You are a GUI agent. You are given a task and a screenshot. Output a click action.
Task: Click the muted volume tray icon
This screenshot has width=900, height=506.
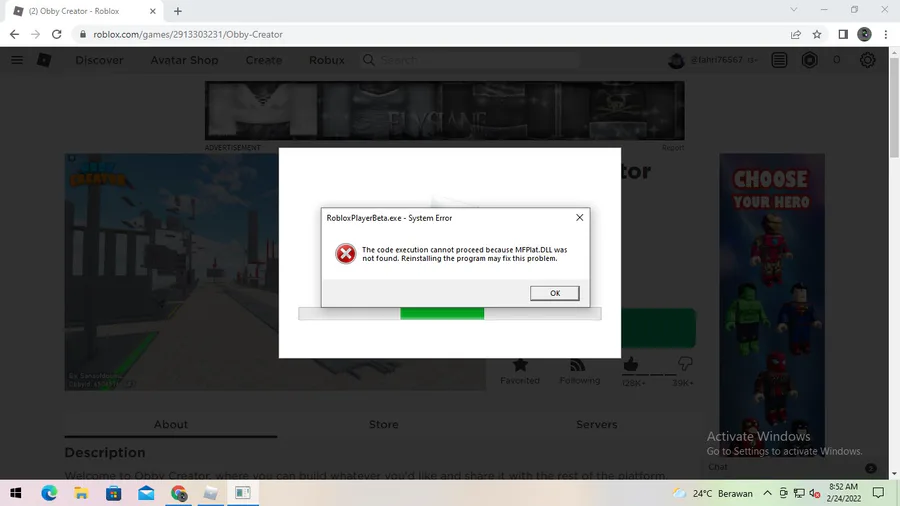tap(814, 493)
